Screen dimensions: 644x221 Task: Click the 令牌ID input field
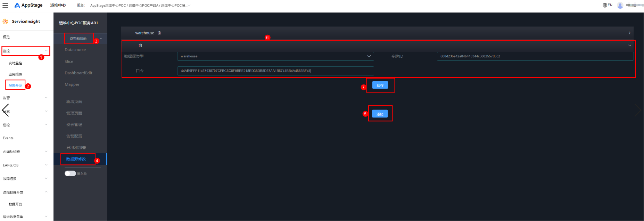tap(535, 56)
